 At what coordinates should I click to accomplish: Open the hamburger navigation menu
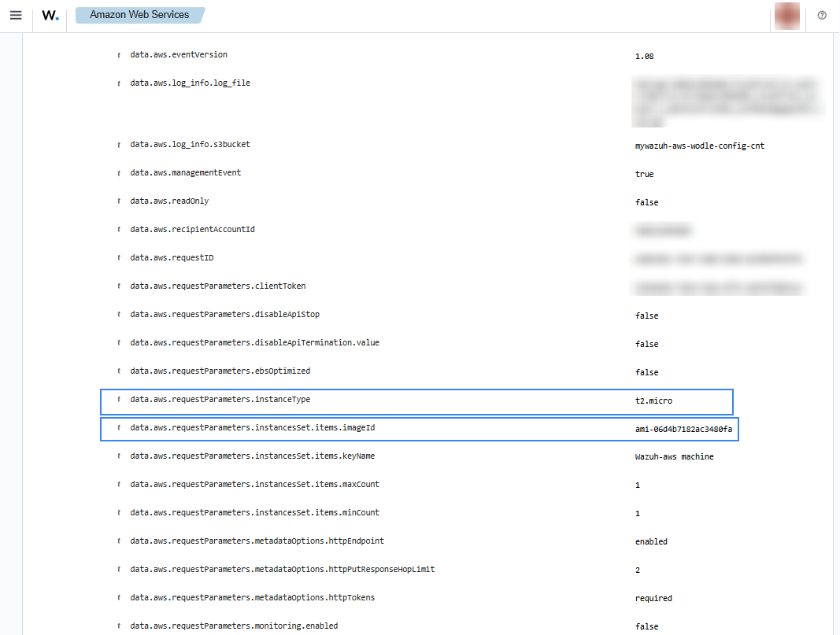click(16, 15)
